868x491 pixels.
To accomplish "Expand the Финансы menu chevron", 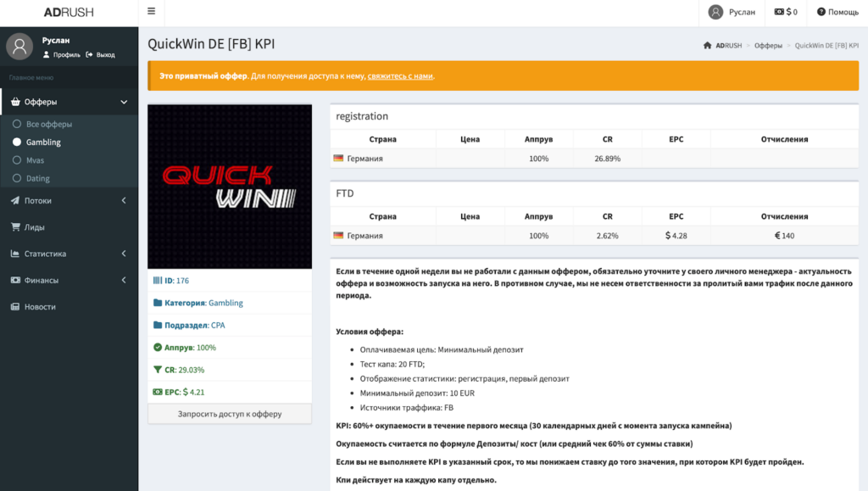I will point(124,280).
